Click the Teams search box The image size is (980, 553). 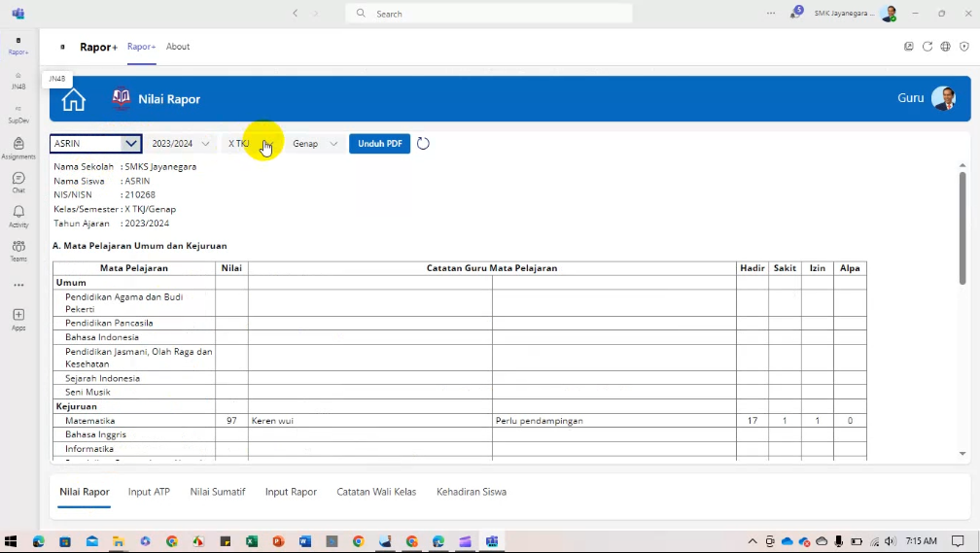click(x=489, y=14)
